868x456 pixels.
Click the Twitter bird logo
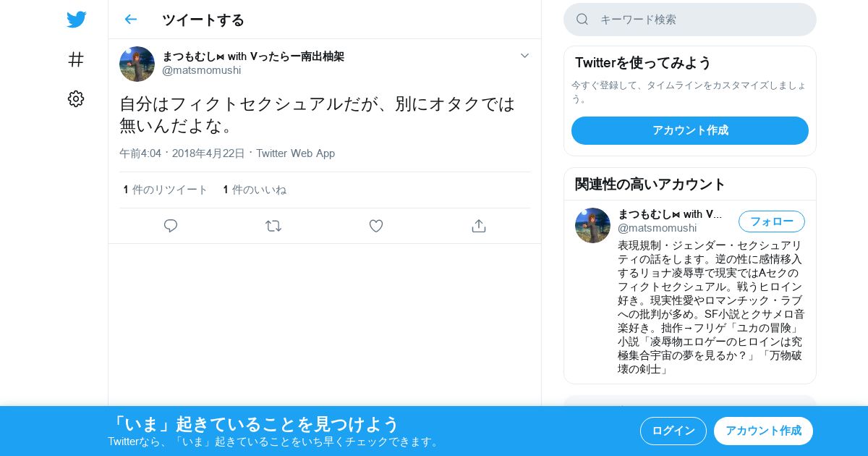click(x=76, y=20)
